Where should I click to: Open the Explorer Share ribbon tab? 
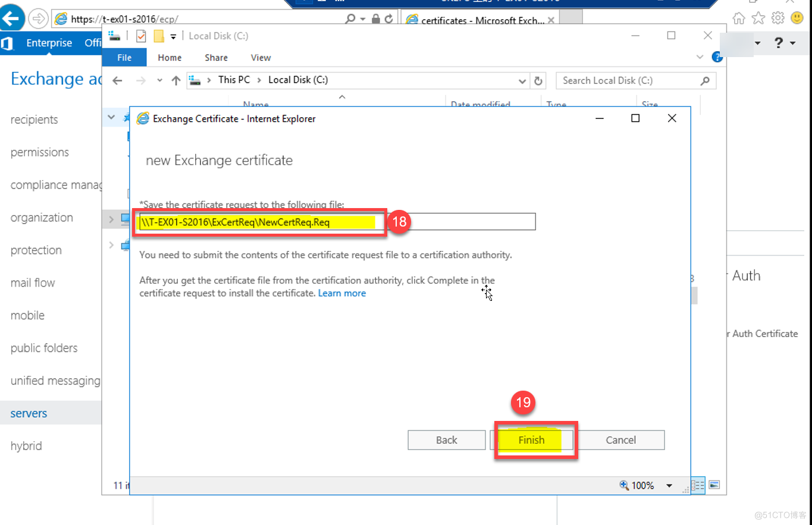tap(216, 58)
